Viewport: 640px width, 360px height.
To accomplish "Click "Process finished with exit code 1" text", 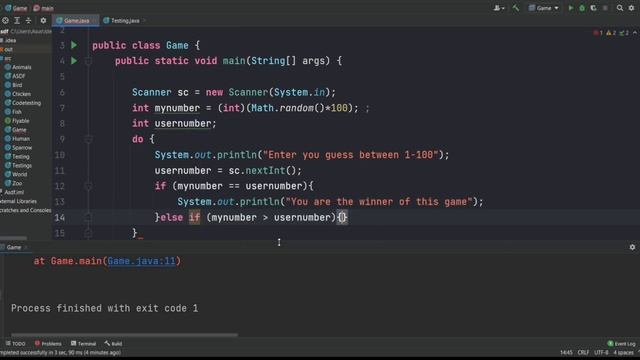I will (x=104, y=308).
